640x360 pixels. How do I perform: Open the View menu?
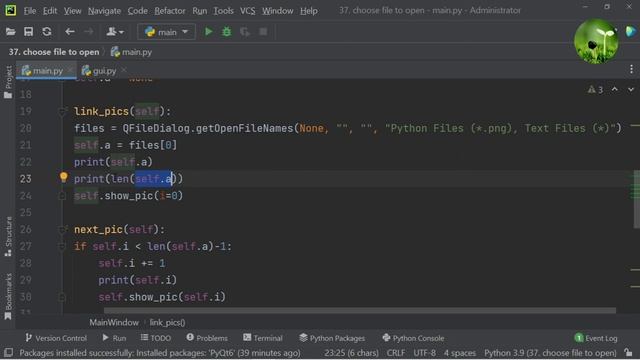pyautogui.click(x=72, y=11)
